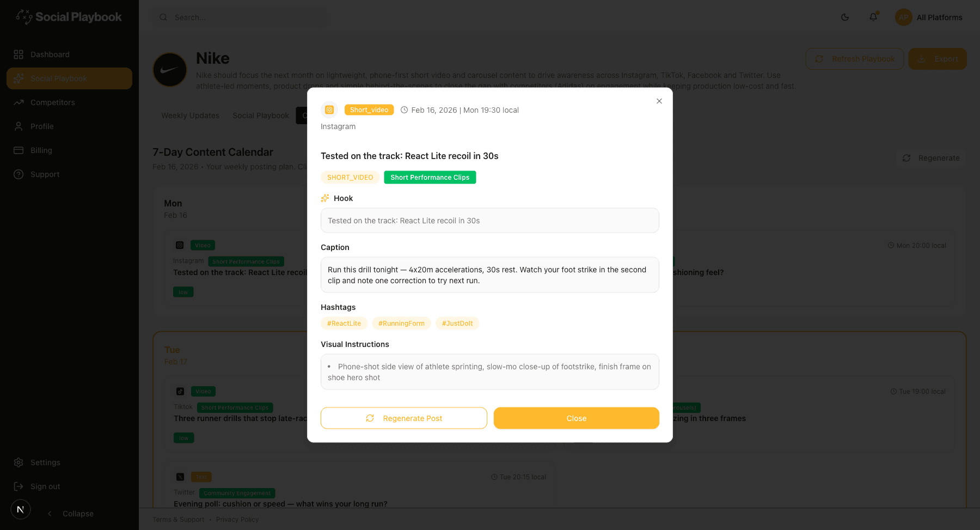Click the Hook text field
Screen dimensions: 980x530
tap(490, 221)
